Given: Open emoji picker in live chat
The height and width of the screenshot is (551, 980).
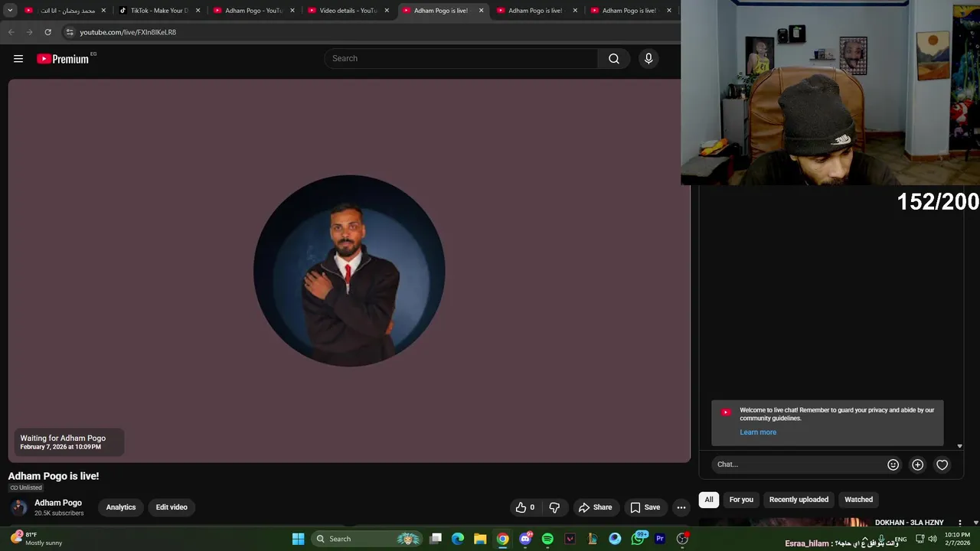Looking at the screenshot, I should tap(893, 465).
